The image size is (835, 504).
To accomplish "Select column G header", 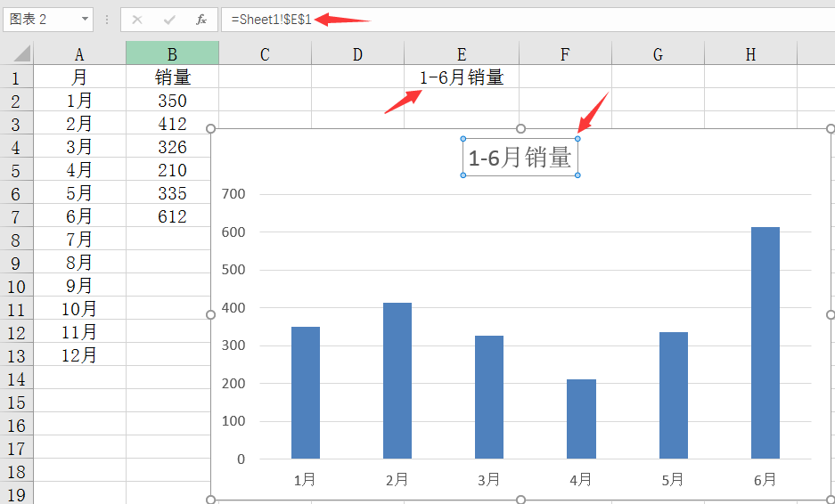I will pyautogui.click(x=658, y=53).
